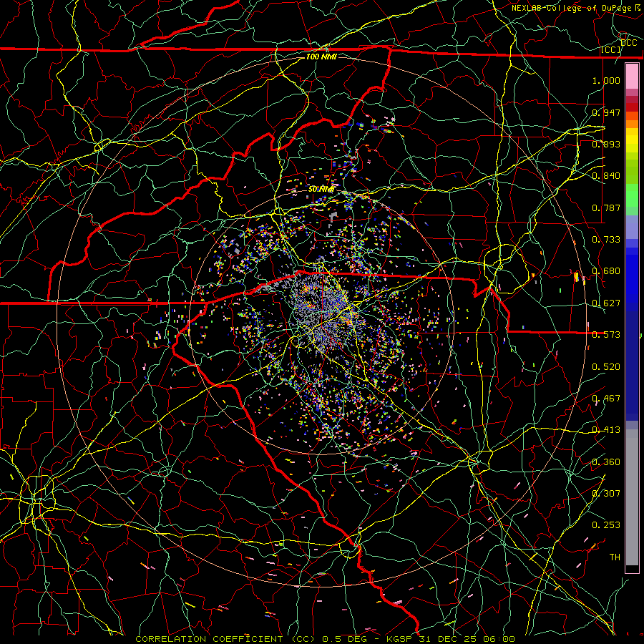
Task: Click the 0.733 scale value
Action: (606, 240)
